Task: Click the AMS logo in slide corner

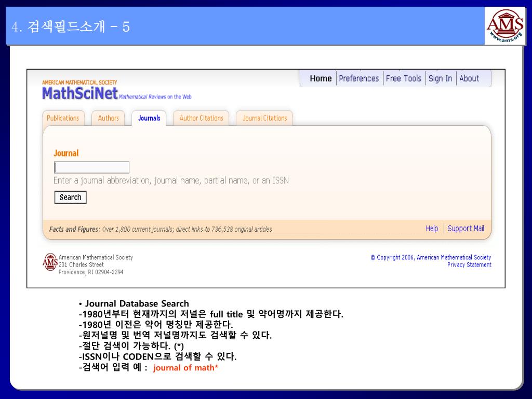Action: pyautogui.click(x=505, y=26)
